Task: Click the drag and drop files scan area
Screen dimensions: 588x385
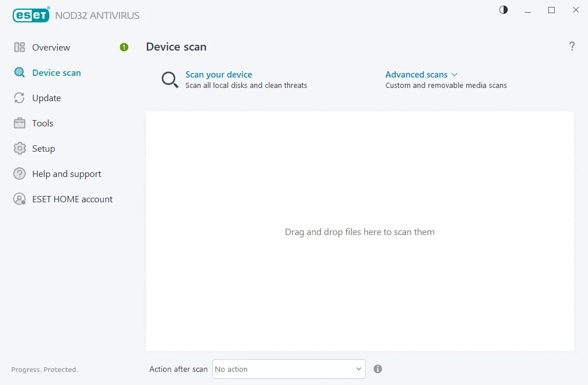Action: tap(359, 232)
